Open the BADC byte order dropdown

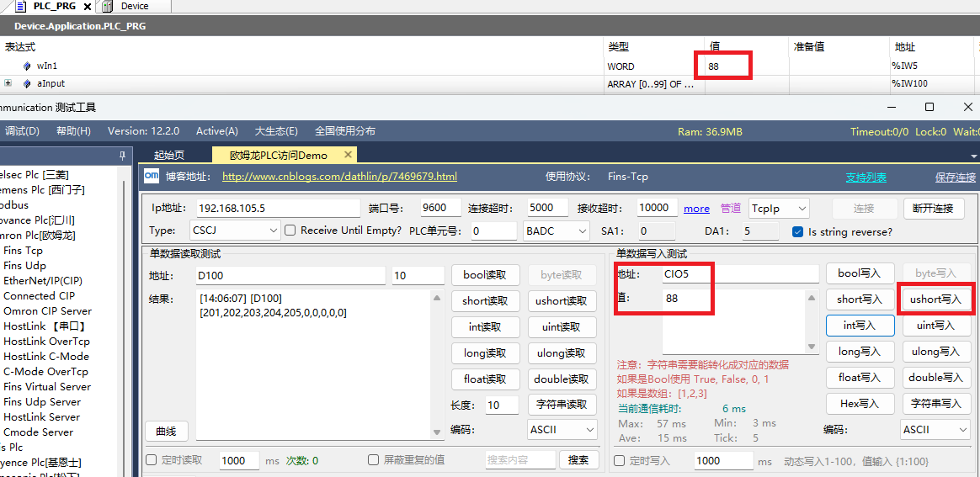coord(557,231)
